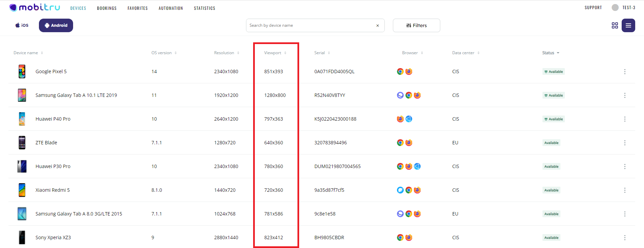Screen dimensions: 644x248
Task: Open Chrome browser on Google Pixel 5
Action: [400, 71]
